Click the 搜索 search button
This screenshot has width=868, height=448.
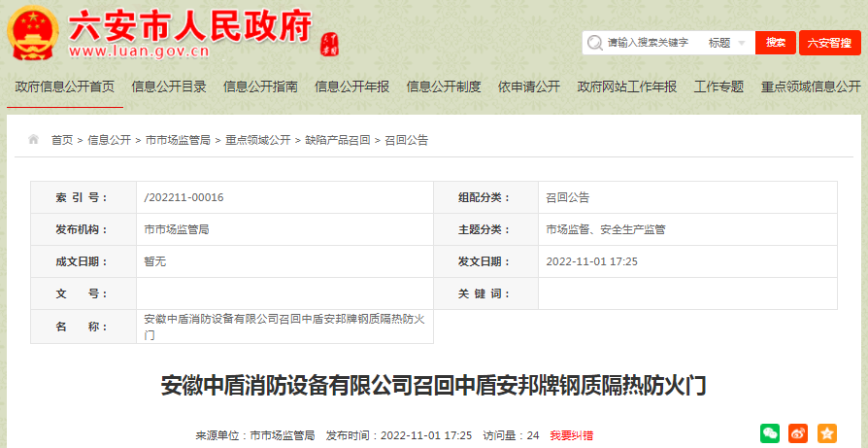tap(775, 43)
